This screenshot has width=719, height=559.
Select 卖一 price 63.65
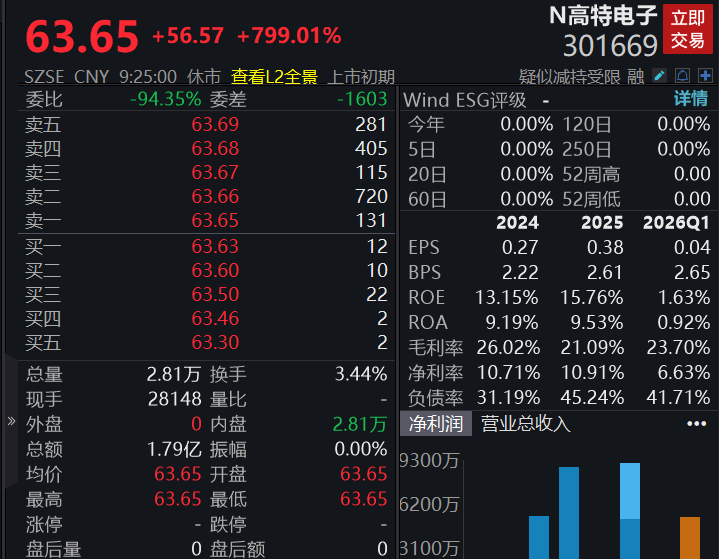click(215, 221)
